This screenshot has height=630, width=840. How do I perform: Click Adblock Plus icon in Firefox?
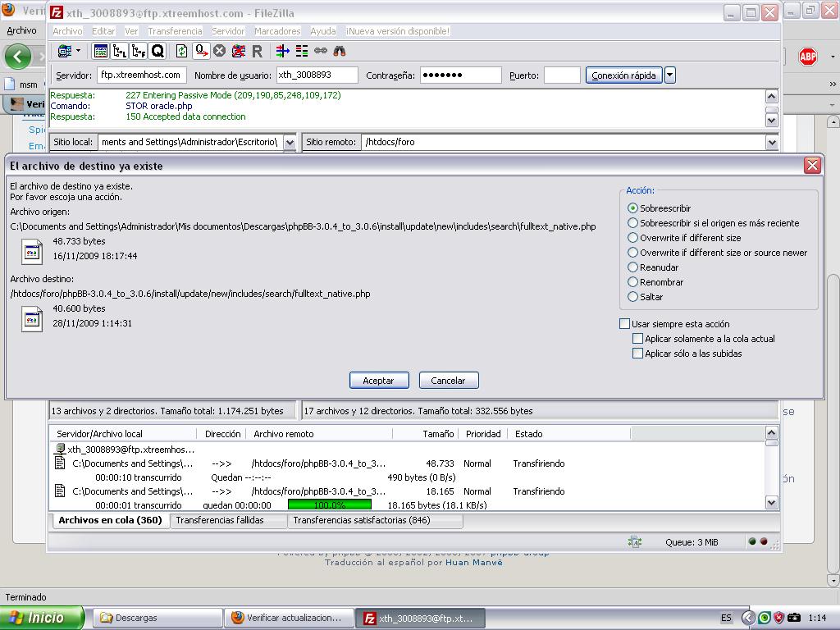808,57
